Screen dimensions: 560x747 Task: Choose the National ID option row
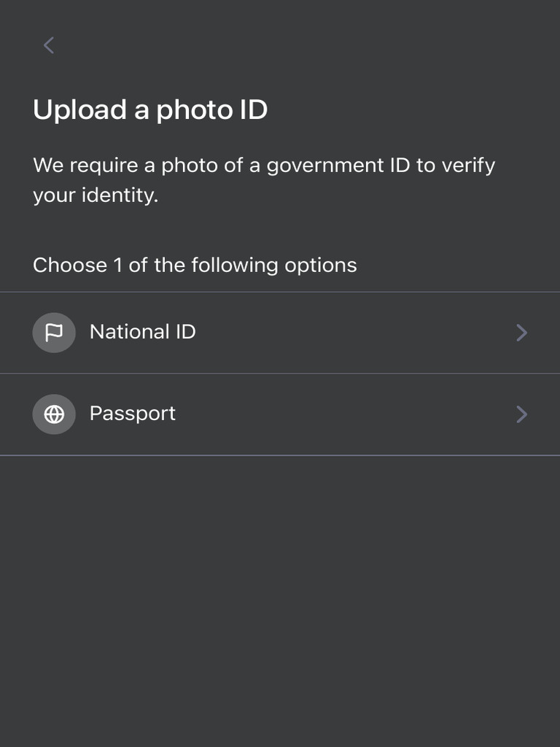click(x=280, y=333)
